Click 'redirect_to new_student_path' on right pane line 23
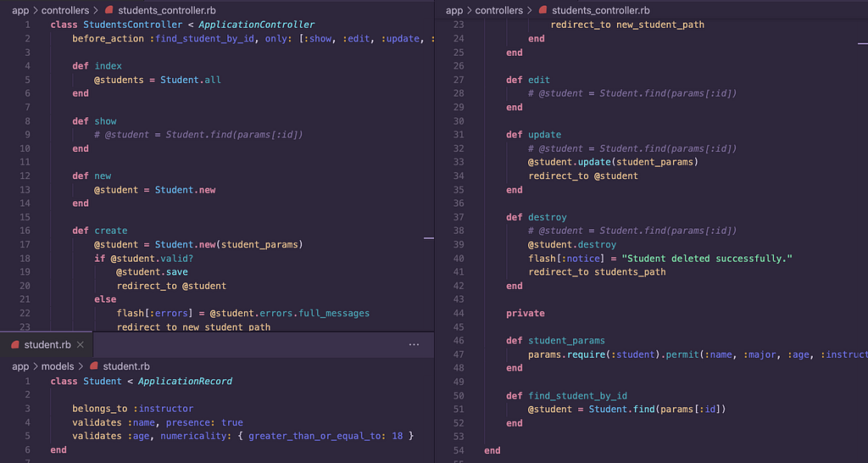 tap(627, 25)
